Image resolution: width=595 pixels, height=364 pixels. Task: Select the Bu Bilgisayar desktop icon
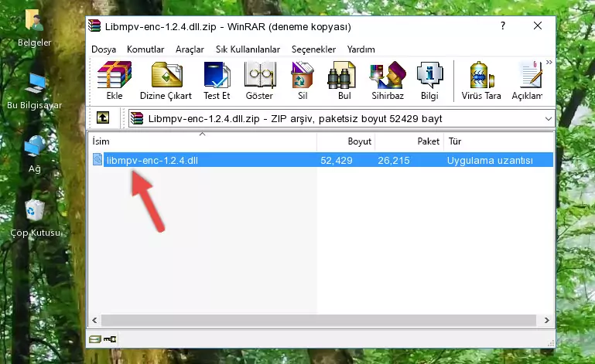35,92
